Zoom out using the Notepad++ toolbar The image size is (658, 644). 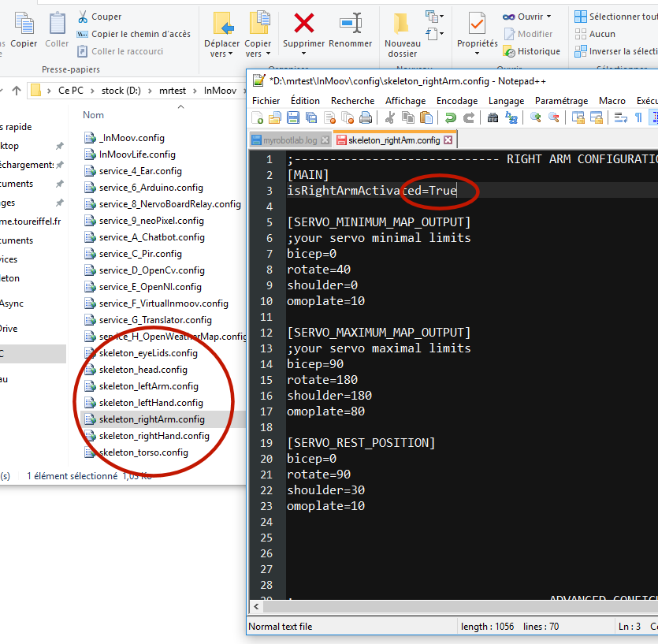[553, 118]
